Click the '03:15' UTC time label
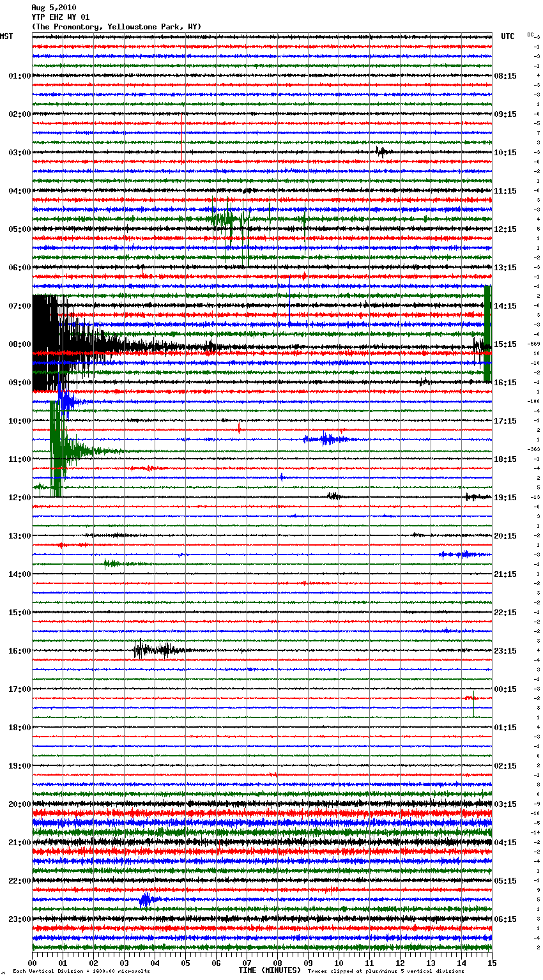The height and width of the screenshot is (980, 543). [505, 804]
